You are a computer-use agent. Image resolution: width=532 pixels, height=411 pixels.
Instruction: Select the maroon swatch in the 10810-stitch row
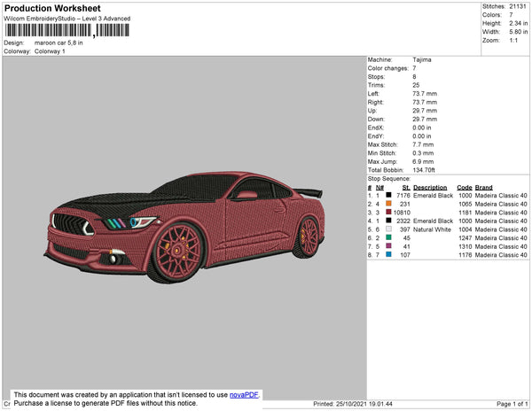click(389, 212)
